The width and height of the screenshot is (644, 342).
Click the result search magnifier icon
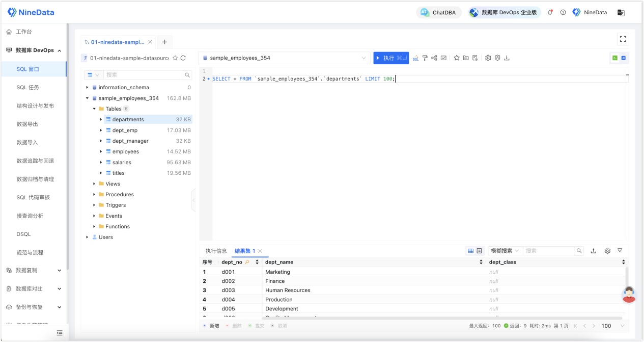579,251
